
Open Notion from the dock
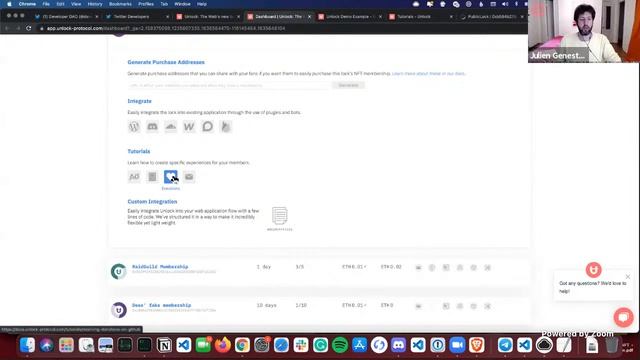coord(164,345)
